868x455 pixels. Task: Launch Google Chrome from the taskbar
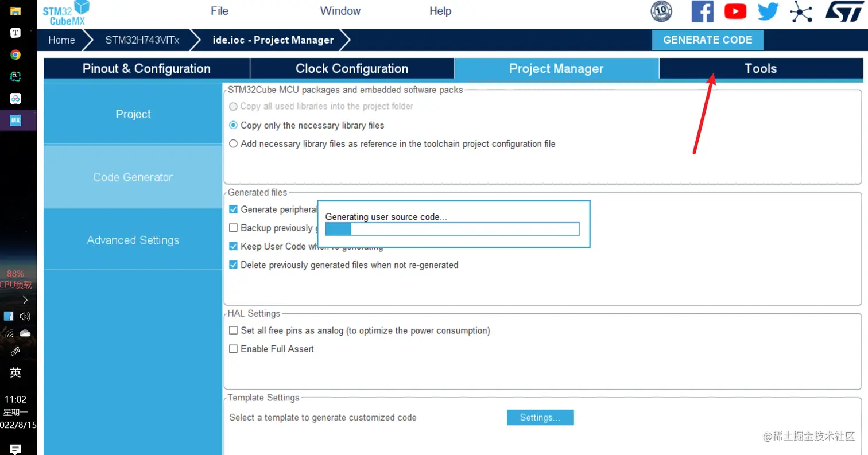[x=15, y=55]
